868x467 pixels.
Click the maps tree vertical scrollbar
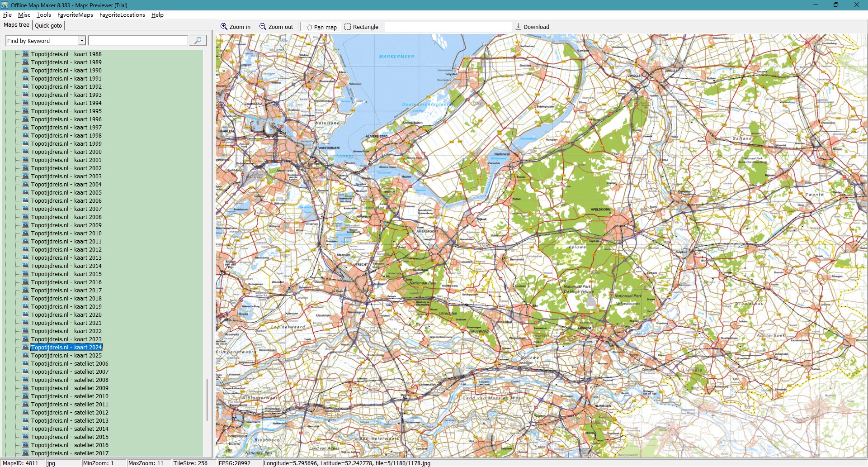[x=207, y=398]
